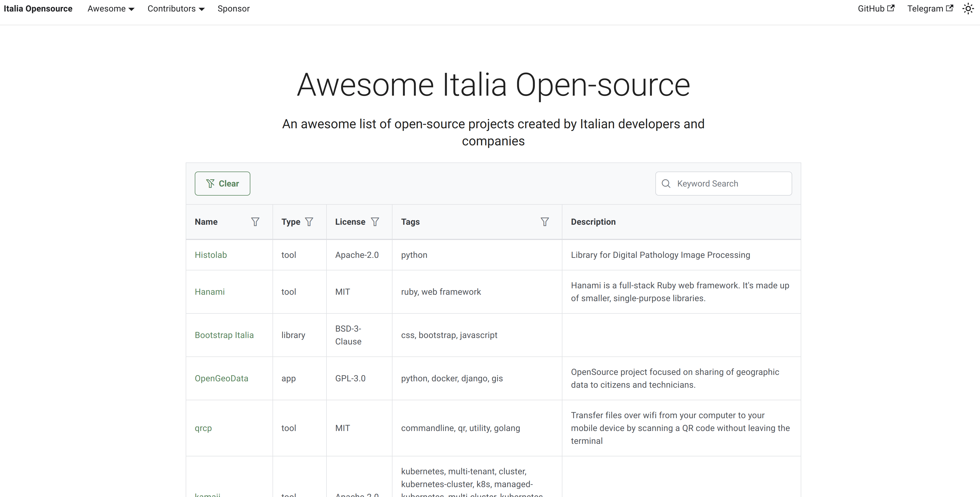
Task: Open the qrcp project link
Action: point(203,428)
